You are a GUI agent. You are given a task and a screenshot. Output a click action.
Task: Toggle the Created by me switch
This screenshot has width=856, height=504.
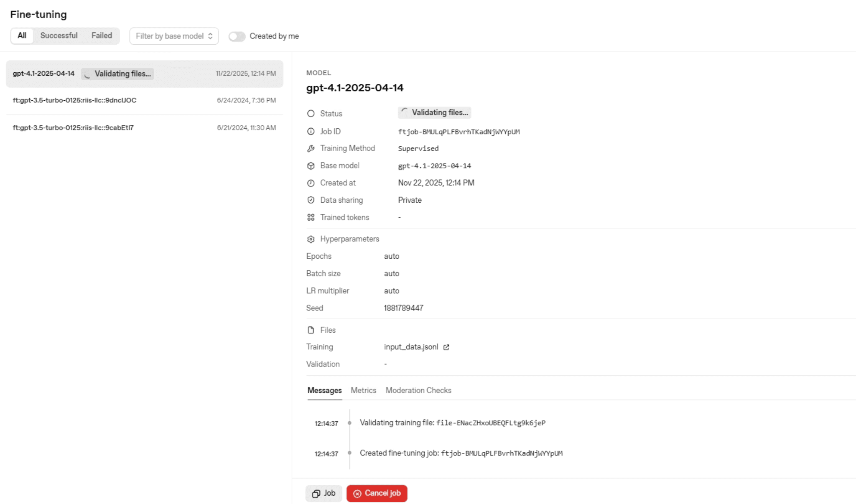pyautogui.click(x=237, y=36)
